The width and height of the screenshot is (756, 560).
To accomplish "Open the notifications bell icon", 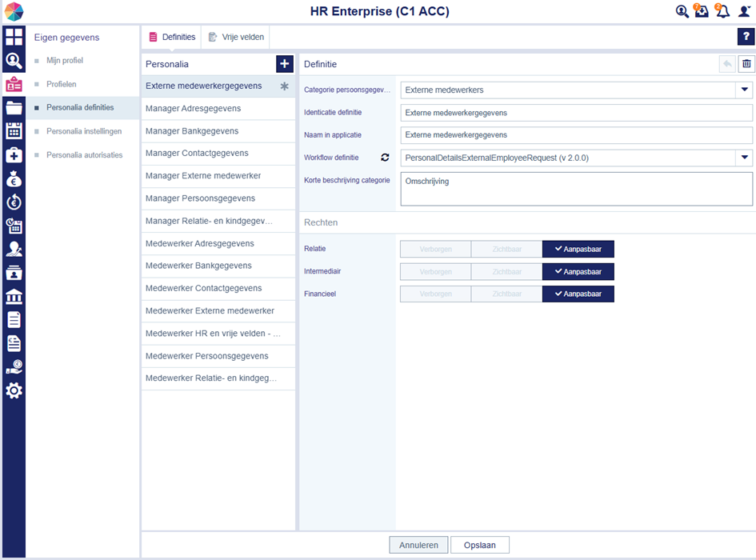I will (x=722, y=10).
